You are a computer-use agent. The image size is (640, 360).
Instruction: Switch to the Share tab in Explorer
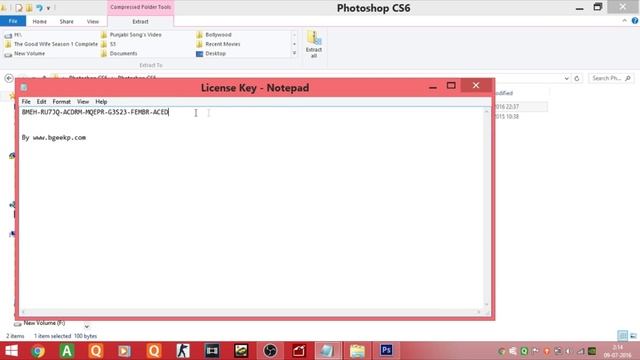coord(67,21)
